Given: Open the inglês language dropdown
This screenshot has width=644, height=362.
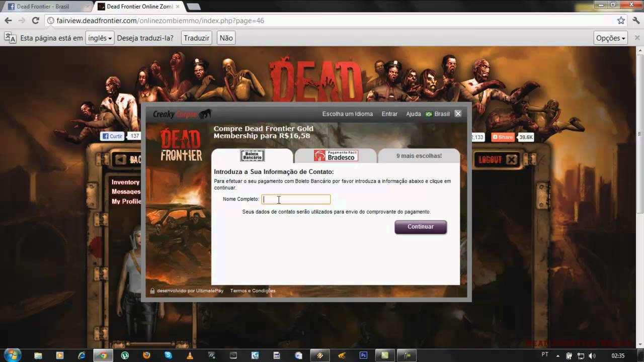Looking at the screenshot, I should pos(100,38).
